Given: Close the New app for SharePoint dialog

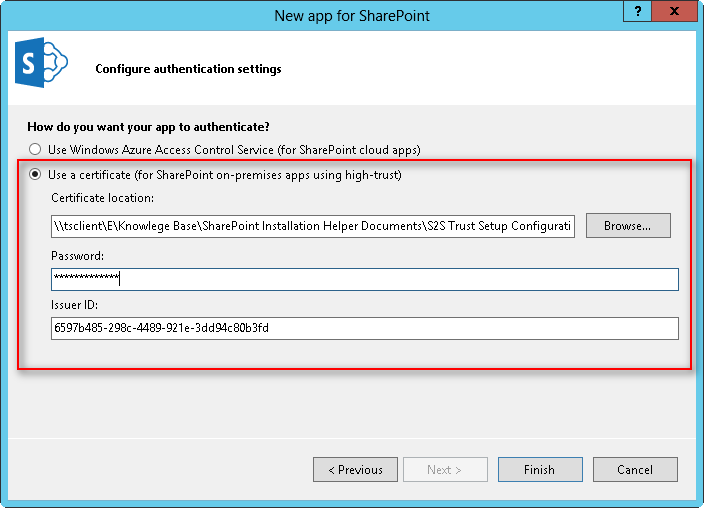Looking at the screenshot, I should 676,12.
